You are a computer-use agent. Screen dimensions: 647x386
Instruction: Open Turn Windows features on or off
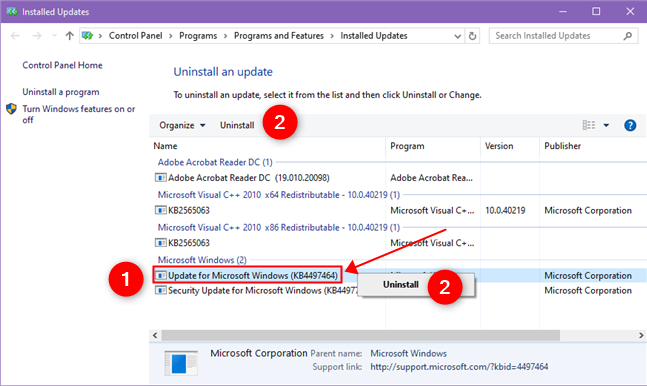78,114
